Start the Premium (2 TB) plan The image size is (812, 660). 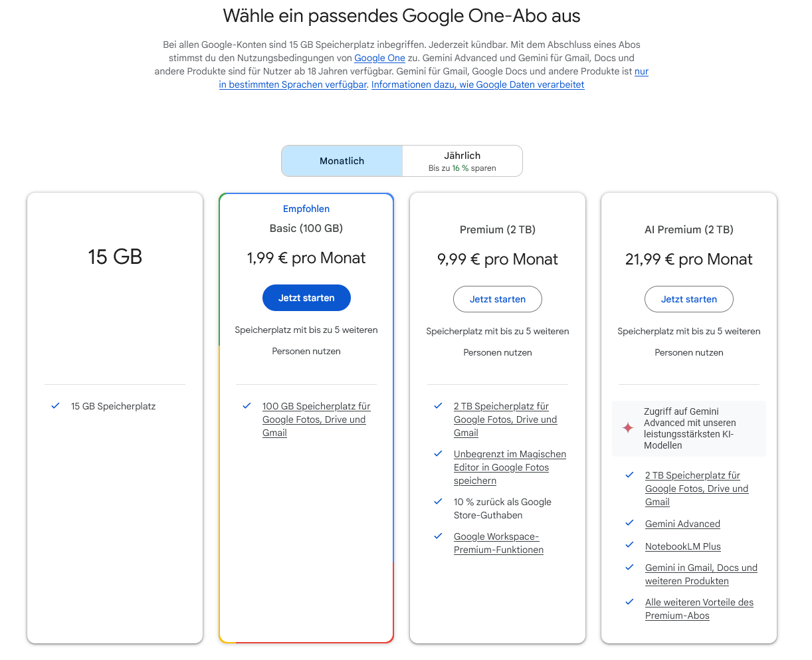coord(498,299)
